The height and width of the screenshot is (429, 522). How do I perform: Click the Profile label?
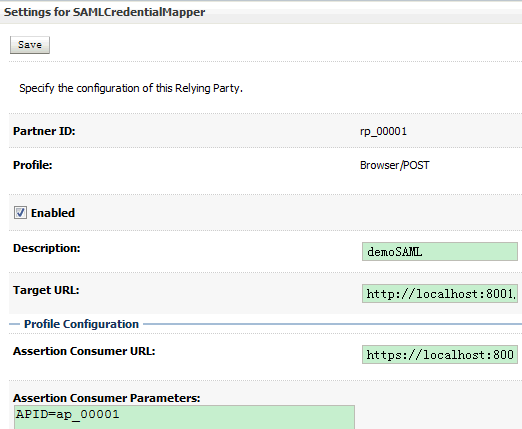(33, 165)
